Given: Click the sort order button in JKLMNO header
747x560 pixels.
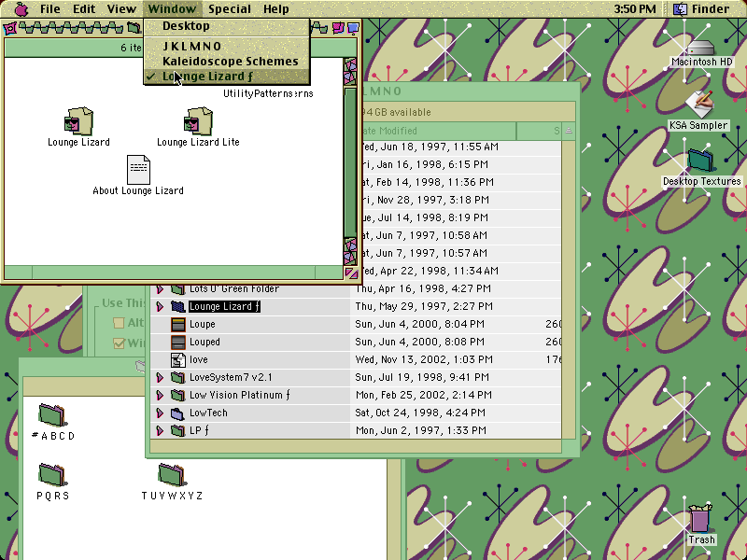Looking at the screenshot, I should [569, 131].
